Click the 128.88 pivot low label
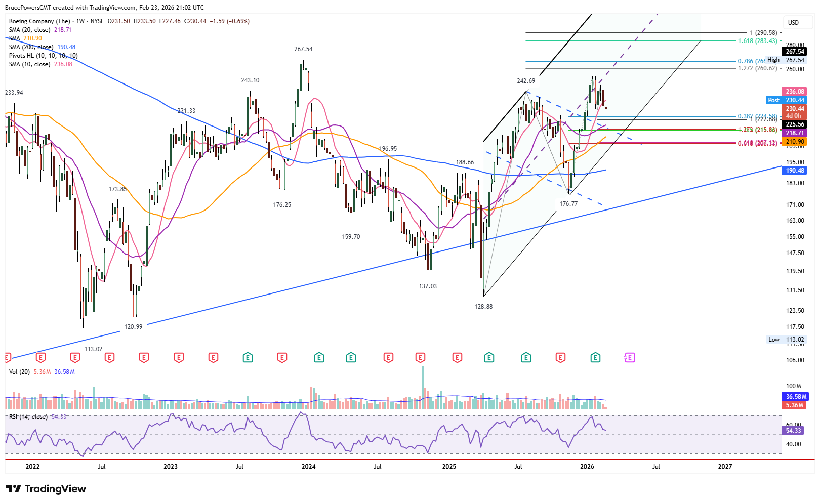This screenshot has width=820, height=504. point(483,307)
